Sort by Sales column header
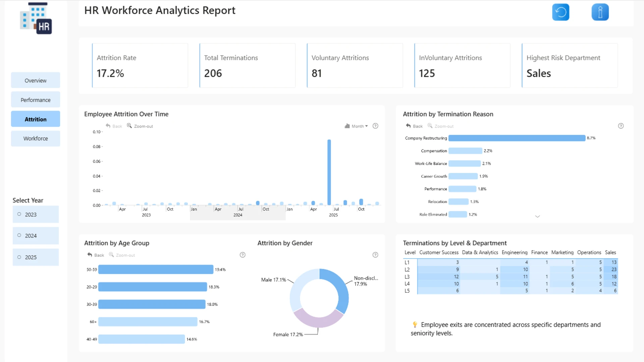Screen dimensions: 644x362 pos(610,252)
